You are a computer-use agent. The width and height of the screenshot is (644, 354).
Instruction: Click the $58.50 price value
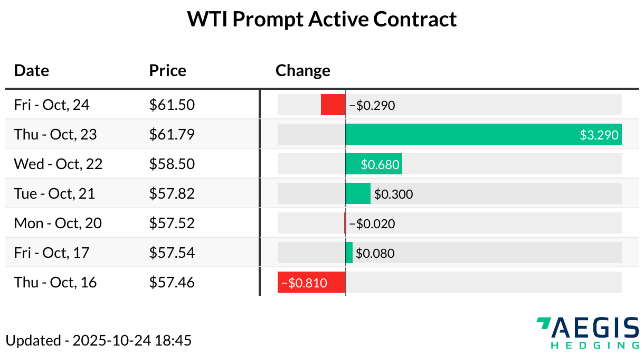tap(172, 164)
